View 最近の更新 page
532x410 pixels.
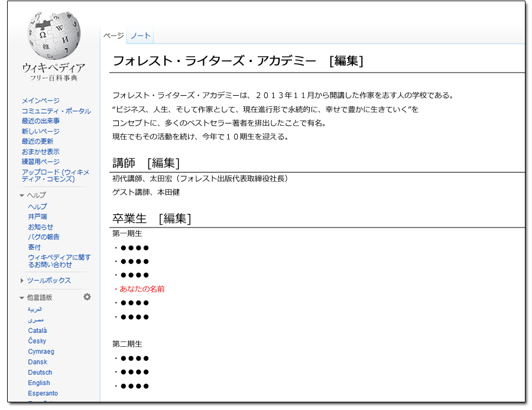pos(37,141)
